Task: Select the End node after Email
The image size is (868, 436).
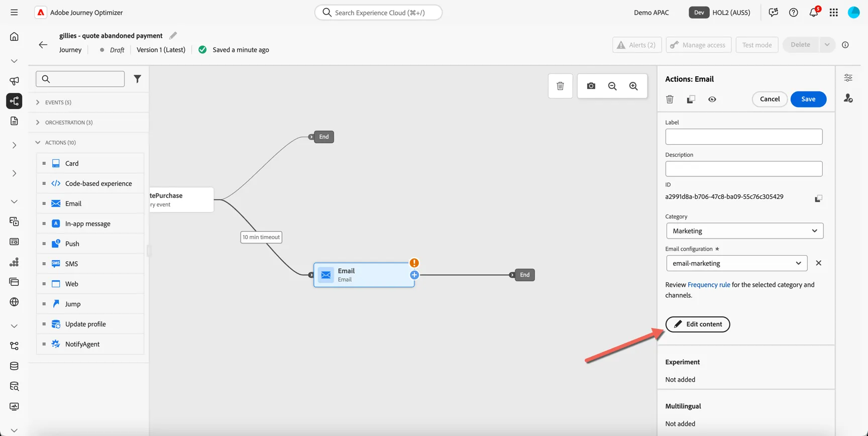Action: (524, 275)
